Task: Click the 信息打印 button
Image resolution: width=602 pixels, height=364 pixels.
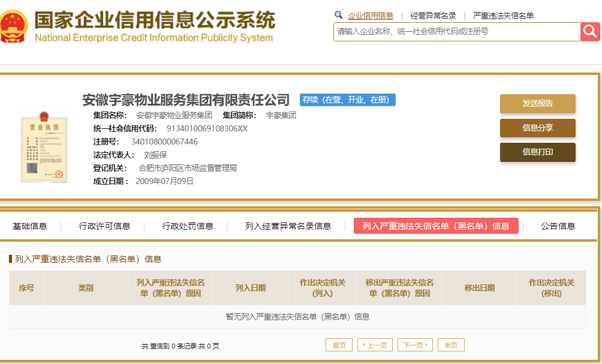Action: tap(537, 152)
